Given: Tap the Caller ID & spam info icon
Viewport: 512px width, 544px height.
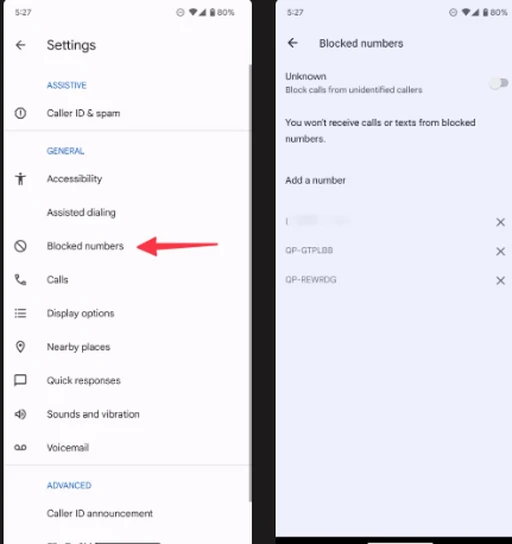Looking at the screenshot, I should pos(20,113).
